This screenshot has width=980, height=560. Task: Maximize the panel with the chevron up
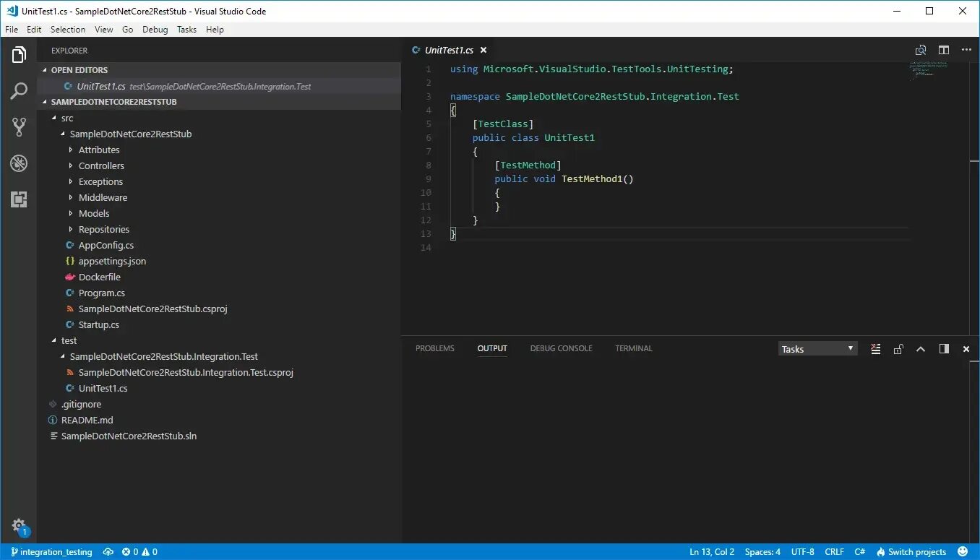coord(921,349)
